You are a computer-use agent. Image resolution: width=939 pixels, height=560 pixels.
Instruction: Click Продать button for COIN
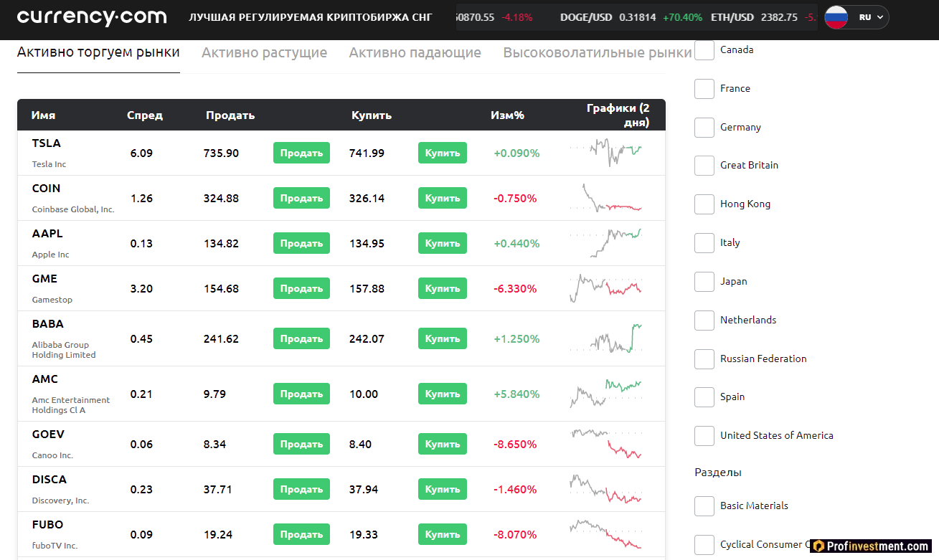301,198
